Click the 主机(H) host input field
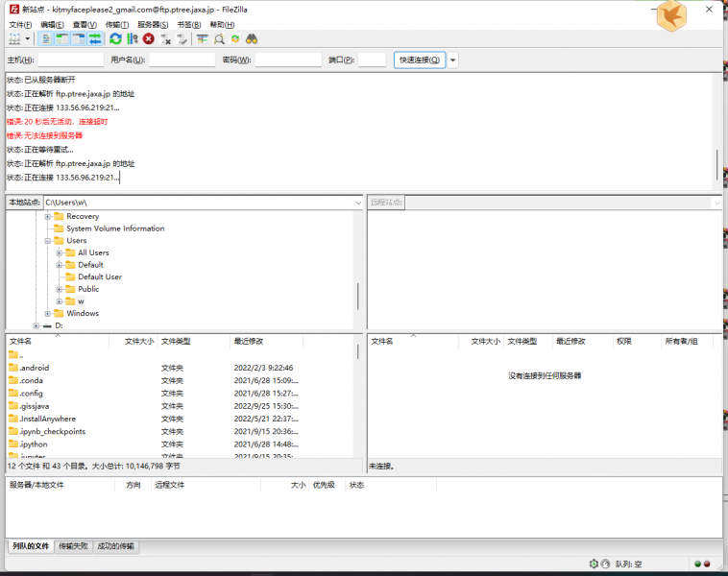Viewport: 728px width, 576px height. click(x=70, y=60)
